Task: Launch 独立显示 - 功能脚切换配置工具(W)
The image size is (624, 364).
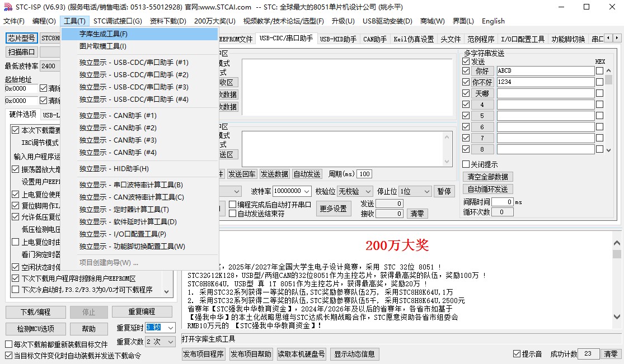Action: click(x=140, y=247)
